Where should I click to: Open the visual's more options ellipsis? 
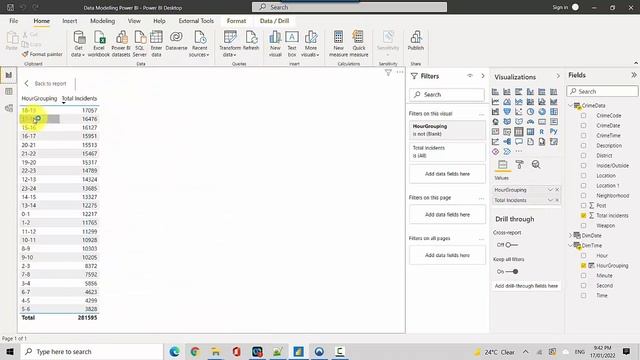pyautogui.click(x=400, y=72)
